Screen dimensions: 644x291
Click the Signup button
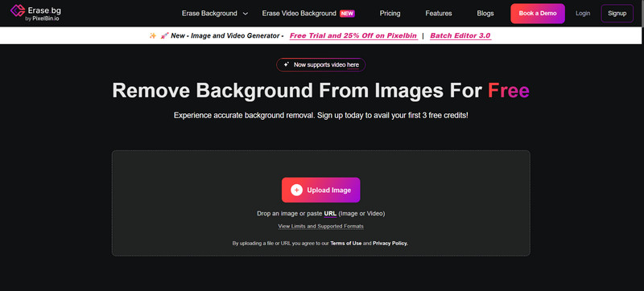617,14
